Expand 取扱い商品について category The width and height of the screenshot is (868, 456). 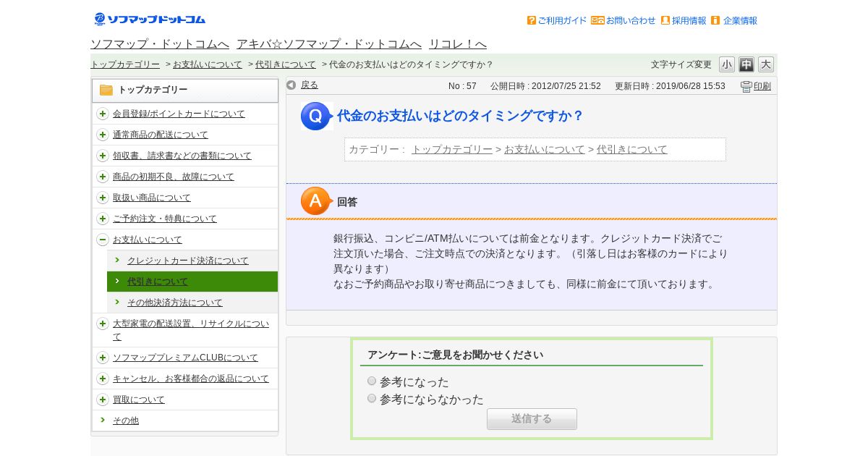[x=103, y=198]
